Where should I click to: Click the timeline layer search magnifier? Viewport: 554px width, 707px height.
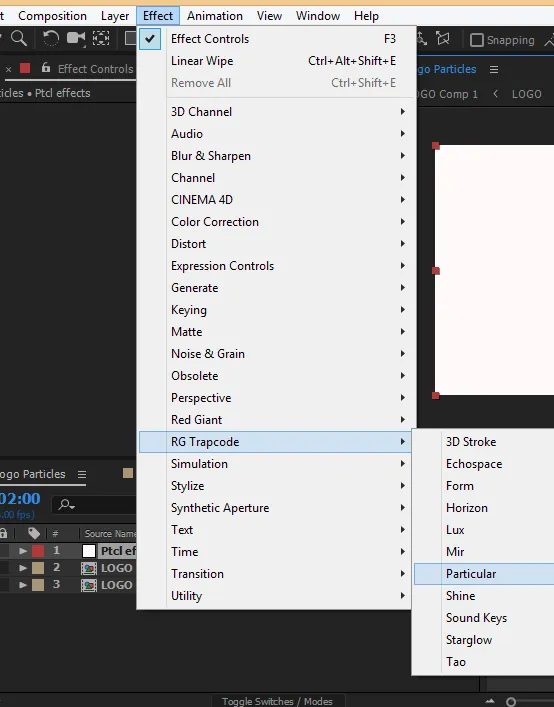[x=67, y=505]
